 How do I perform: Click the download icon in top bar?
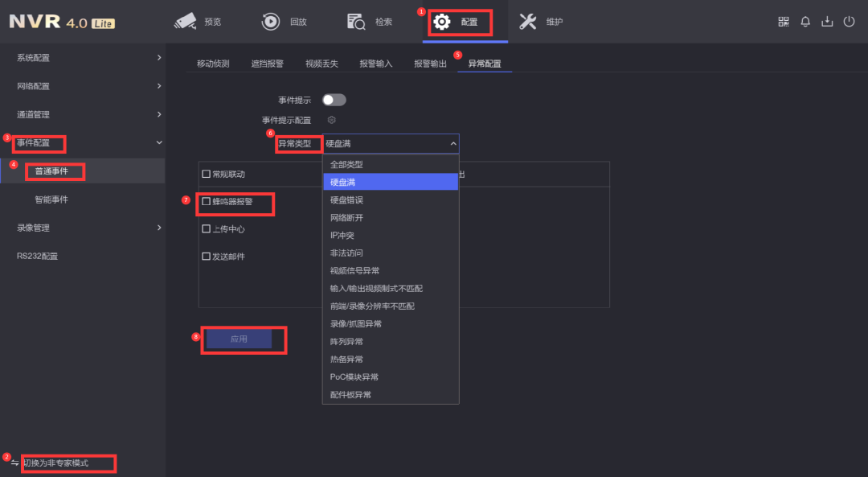click(827, 22)
